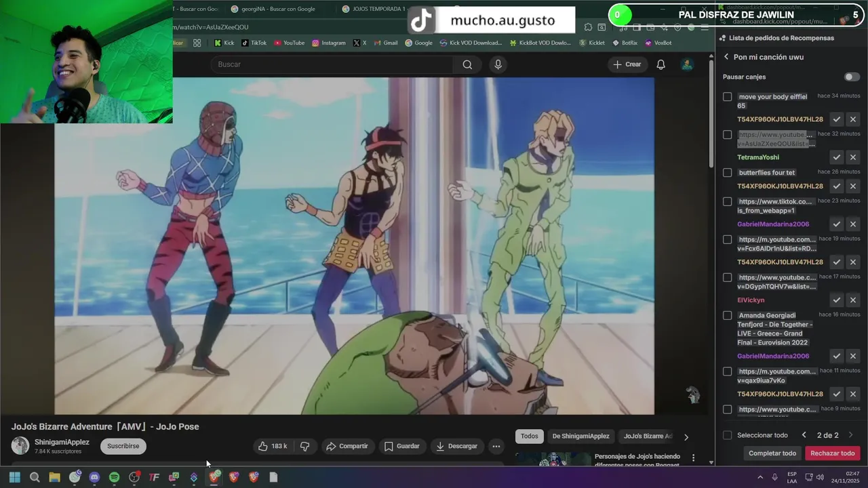Check the Amanda Georgiadi Tenfjord request

[x=727, y=315]
